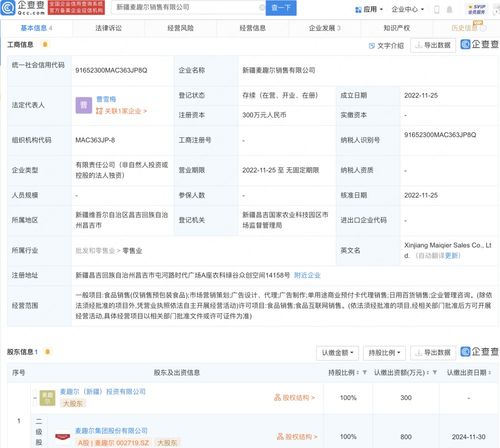Image resolution: width=500 pixels, height=448 pixels.
Task: Sort by the 认缴出资额(万元) column filter icon
Action: (x=435, y=372)
